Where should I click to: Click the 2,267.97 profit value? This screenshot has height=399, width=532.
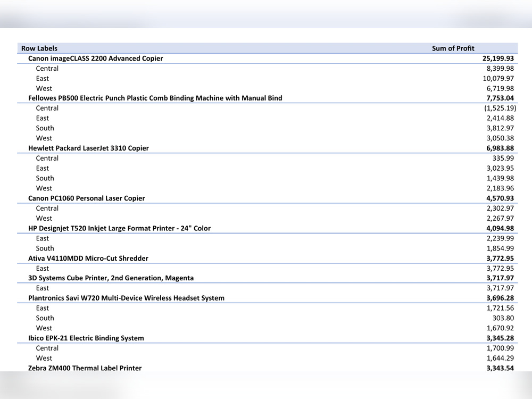pyautogui.click(x=500, y=218)
